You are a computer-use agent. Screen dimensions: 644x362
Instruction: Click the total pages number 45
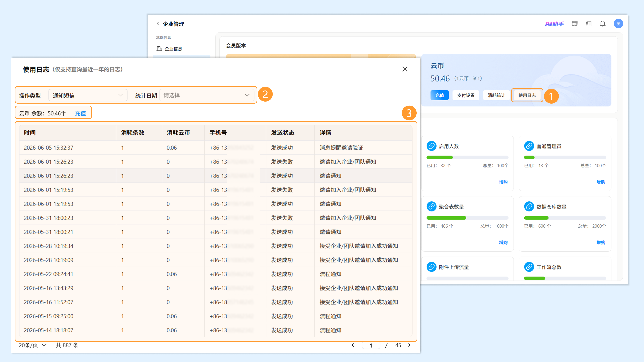[398, 345]
